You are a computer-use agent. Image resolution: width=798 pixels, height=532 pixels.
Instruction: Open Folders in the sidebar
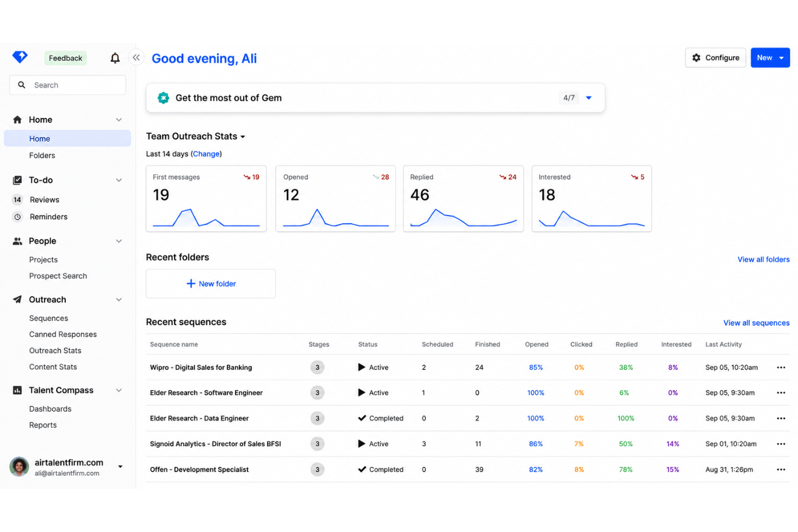(42, 155)
